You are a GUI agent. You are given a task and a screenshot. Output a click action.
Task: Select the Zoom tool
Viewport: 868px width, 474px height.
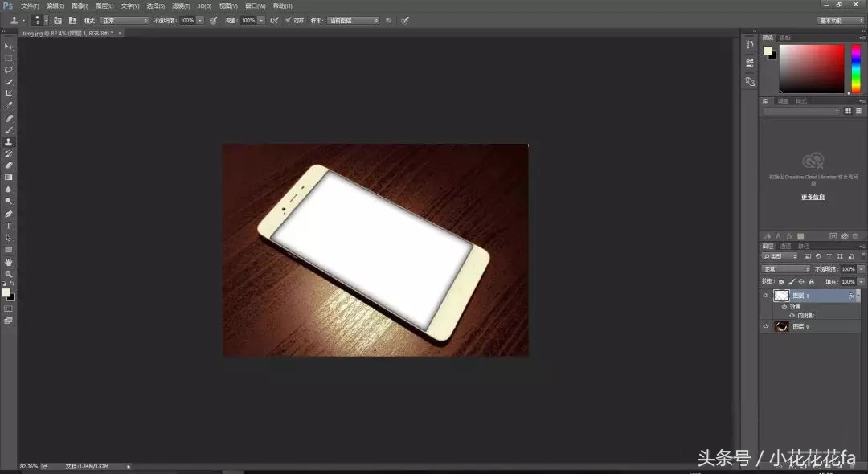9,275
